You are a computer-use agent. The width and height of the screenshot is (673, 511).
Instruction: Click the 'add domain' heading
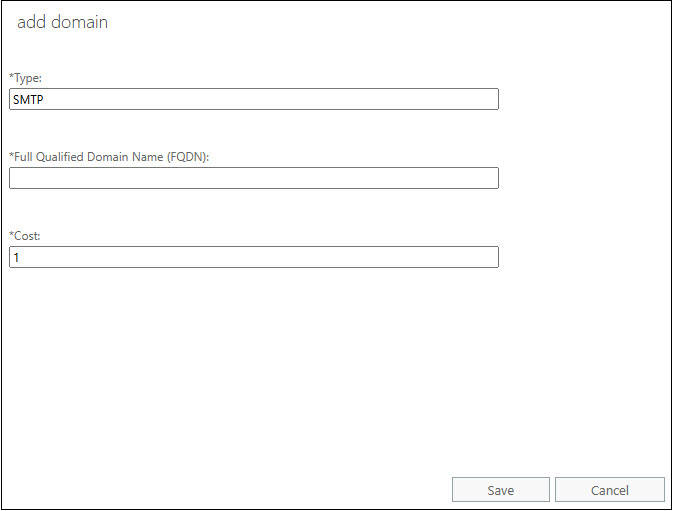point(62,22)
